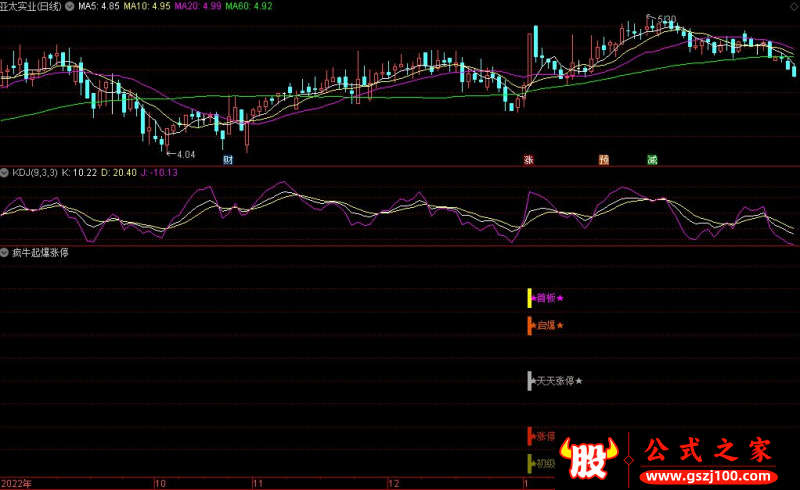This screenshot has height=490, width=800.
Task: Select the MA60 moving average label
Action: click(250, 6)
